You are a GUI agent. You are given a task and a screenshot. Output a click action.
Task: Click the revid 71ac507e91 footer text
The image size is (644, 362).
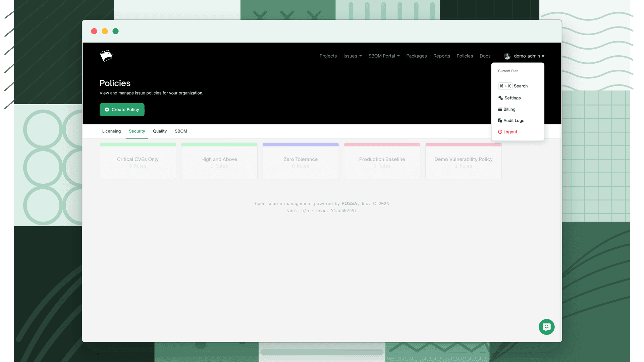point(336,211)
